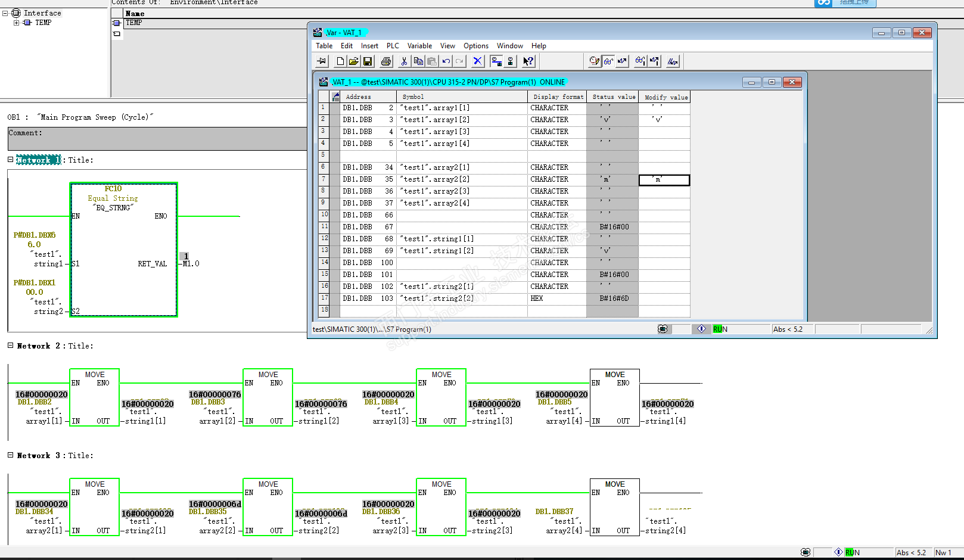
Task: Click the Print icon in VAT toolbar
Action: click(x=386, y=61)
